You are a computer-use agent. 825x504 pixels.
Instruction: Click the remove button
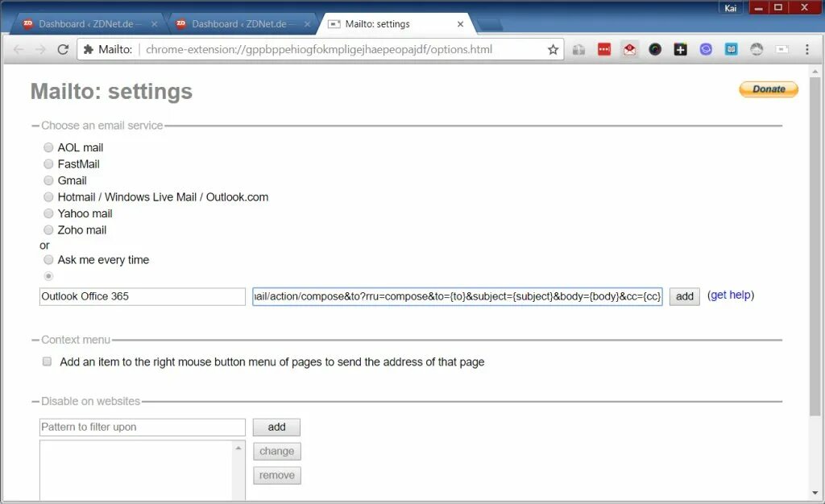(277, 476)
